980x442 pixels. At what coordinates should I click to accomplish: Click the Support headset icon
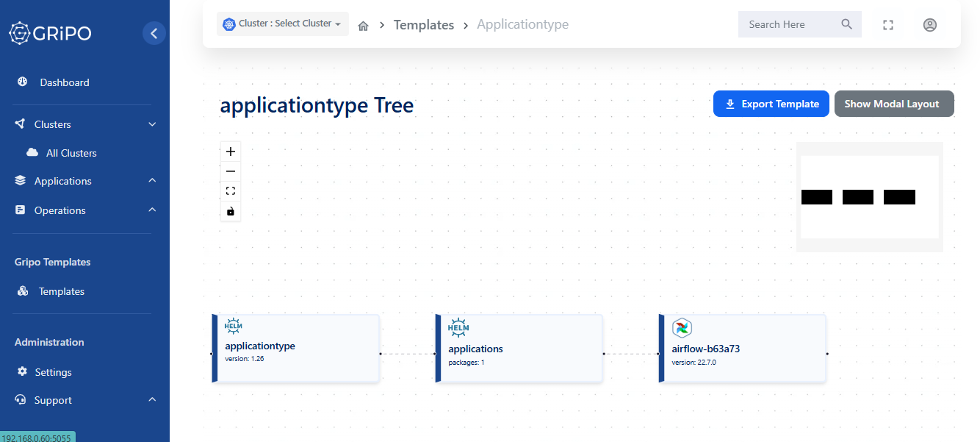pyautogui.click(x=21, y=400)
